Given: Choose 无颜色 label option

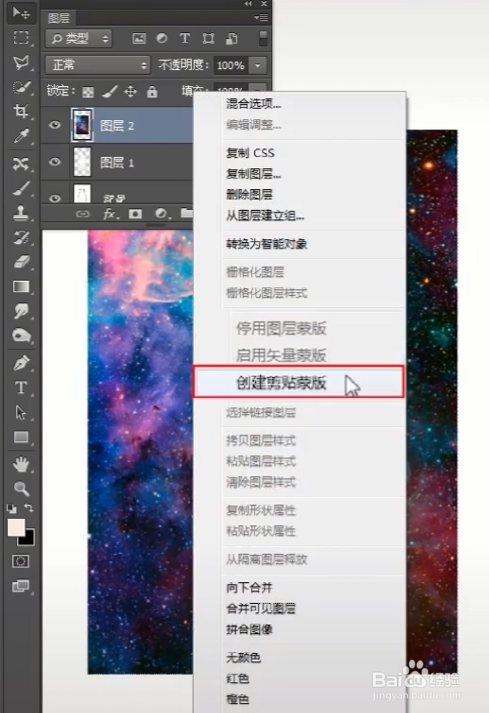Looking at the screenshot, I should pos(243,658).
